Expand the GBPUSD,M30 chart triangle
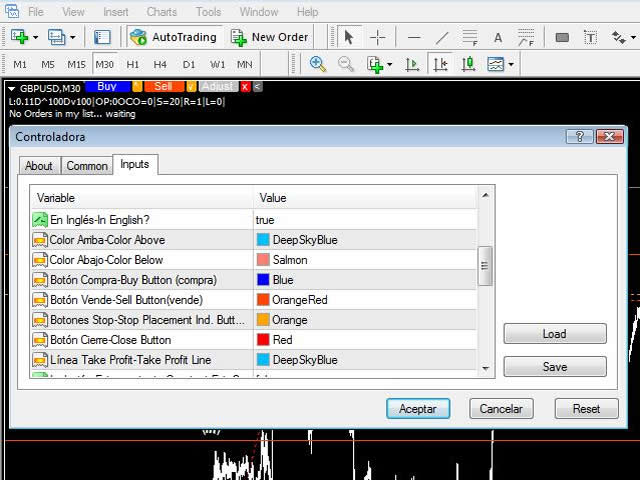The height and width of the screenshot is (480, 640). (12, 89)
